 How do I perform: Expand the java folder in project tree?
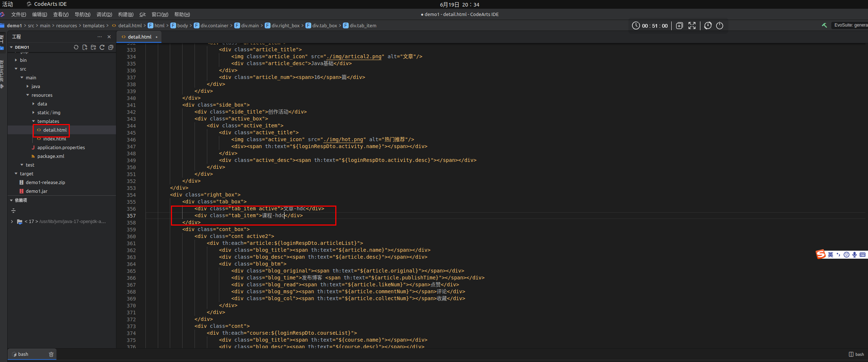pos(28,87)
